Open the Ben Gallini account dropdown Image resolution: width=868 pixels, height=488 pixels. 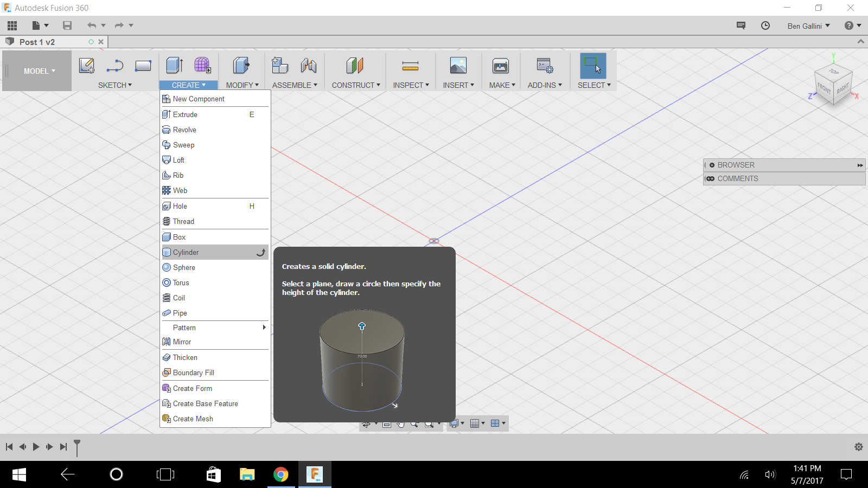click(808, 26)
